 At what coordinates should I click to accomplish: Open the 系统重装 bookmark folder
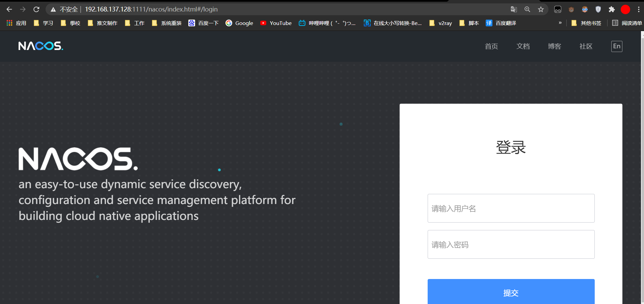point(166,23)
